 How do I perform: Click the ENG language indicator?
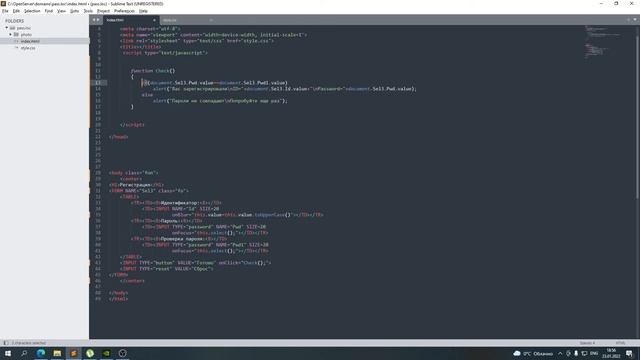click(x=594, y=353)
